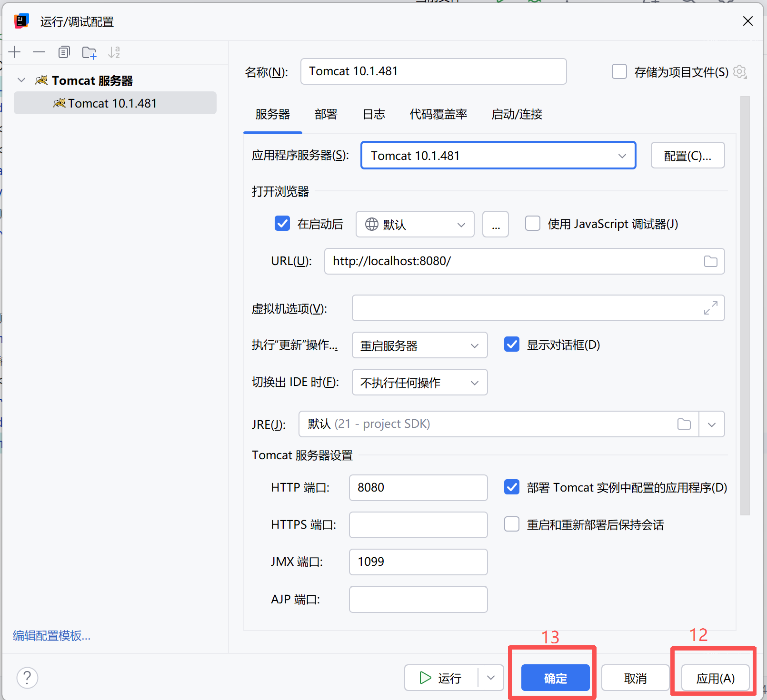Switch to the 部署 tab
The image size is (767, 700).
[x=326, y=115]
